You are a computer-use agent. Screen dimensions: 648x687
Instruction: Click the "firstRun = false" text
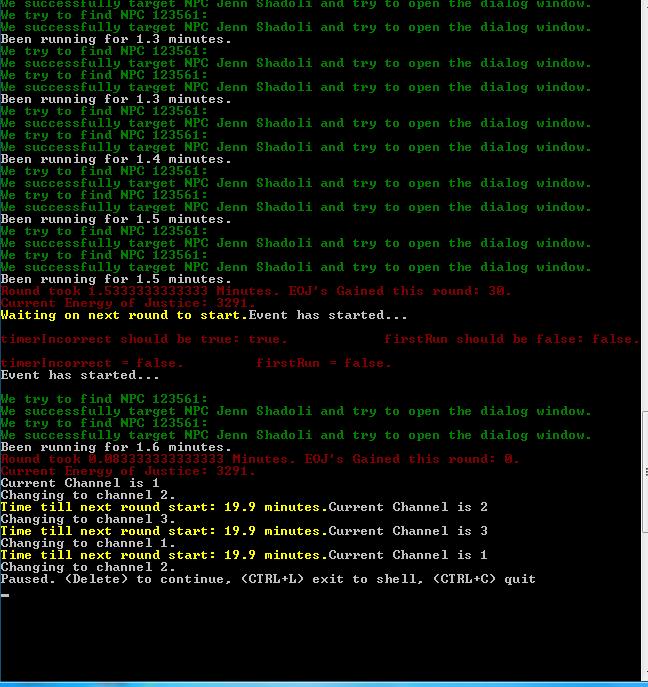323,363
